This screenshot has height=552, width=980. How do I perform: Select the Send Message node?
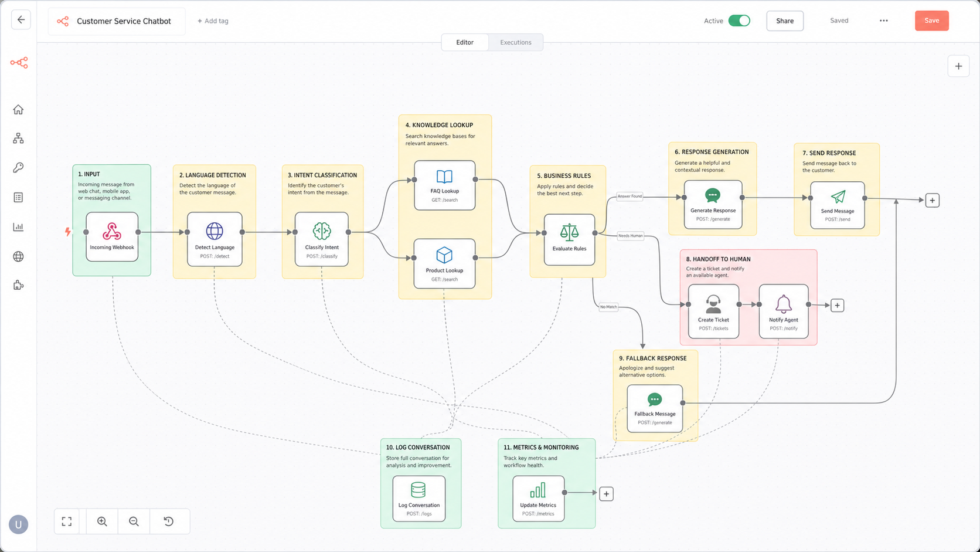click(x=838, y=205)
